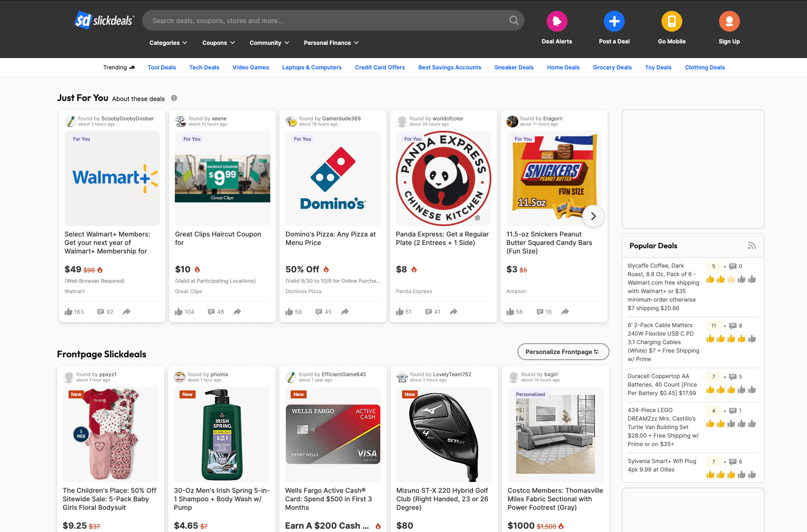
Task: Thumbs up the Domino's Pizza deal
Action: [289, 312]
